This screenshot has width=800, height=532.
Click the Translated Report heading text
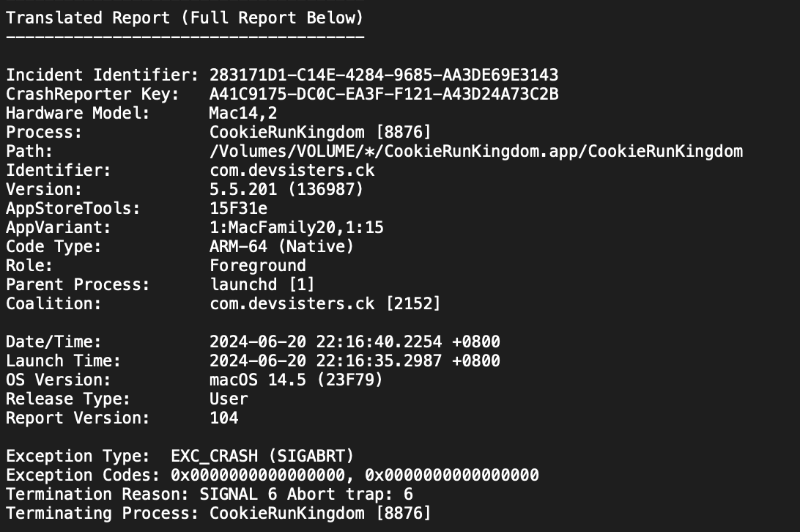(x=185, y=18)
